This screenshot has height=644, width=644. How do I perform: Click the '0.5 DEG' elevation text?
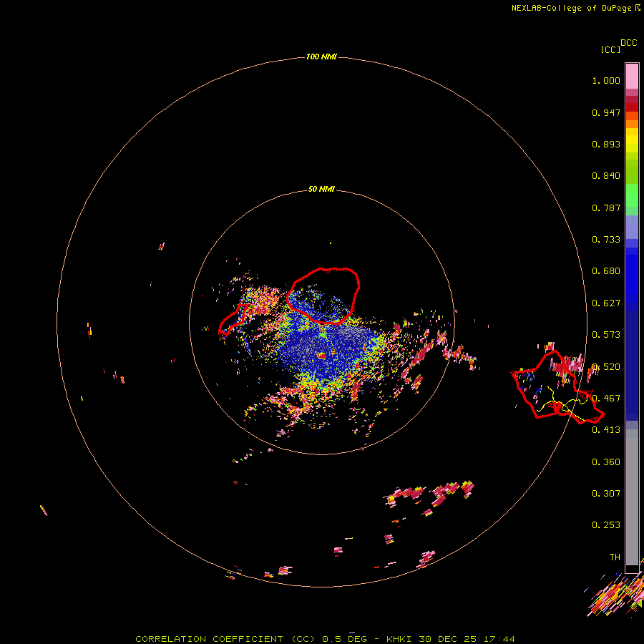(x=344, y=639)
